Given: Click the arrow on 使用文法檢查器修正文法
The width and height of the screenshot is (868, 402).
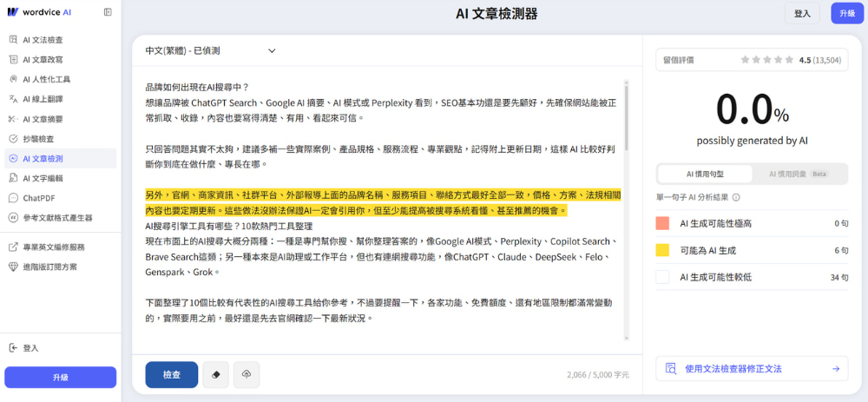Looking at the screenshot, I should point(836,369).
